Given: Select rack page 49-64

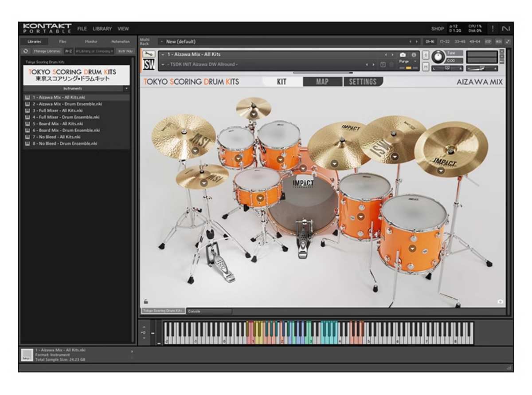Looking at the screenshot, I should 475,41.
